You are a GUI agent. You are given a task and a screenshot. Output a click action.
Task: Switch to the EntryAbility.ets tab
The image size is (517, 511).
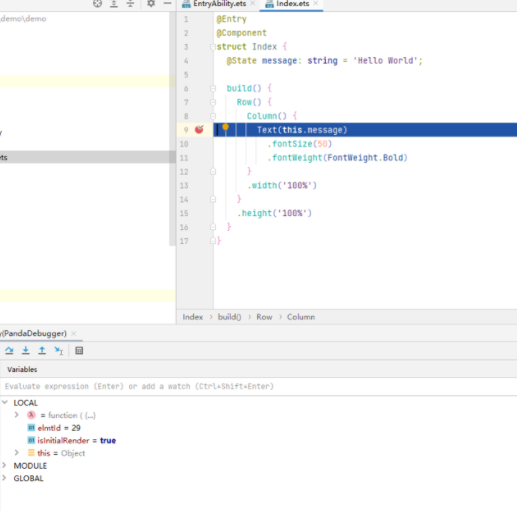[219, 4]
